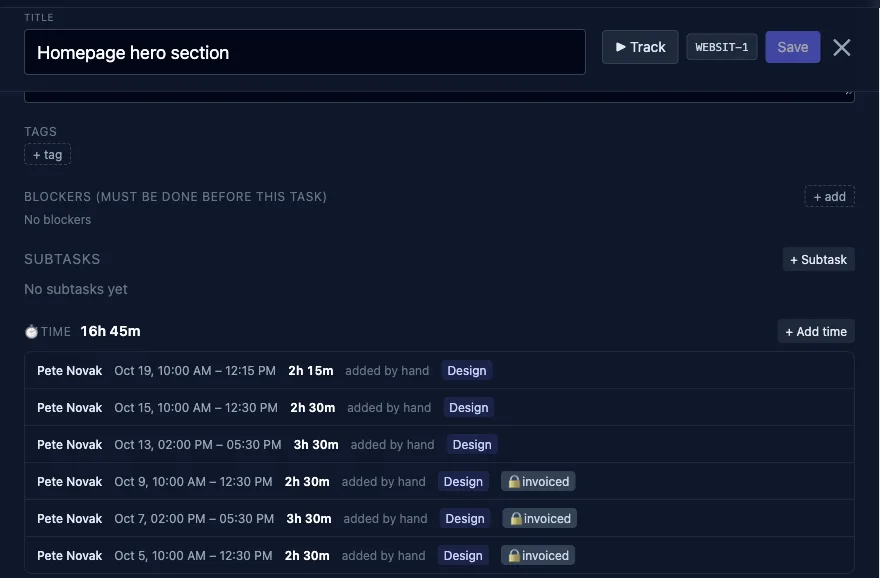Click the 3h 30m duration on Oct 7 row

click(x=309, y=519)
